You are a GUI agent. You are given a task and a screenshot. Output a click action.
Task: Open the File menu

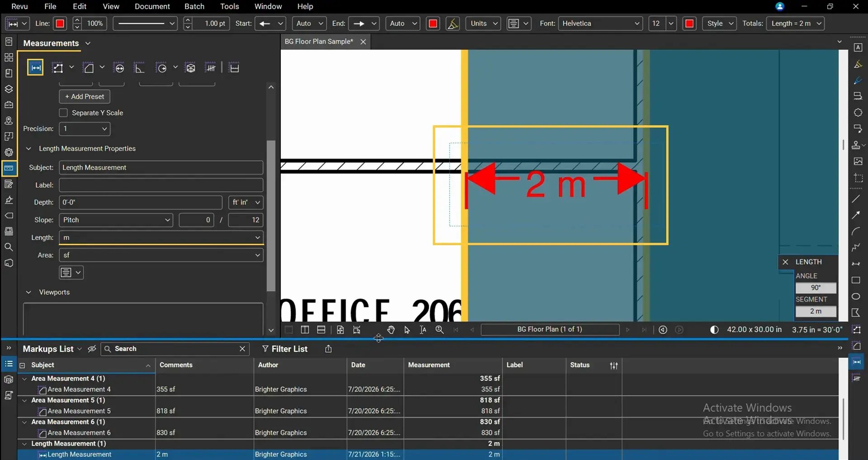coord(50,6)
